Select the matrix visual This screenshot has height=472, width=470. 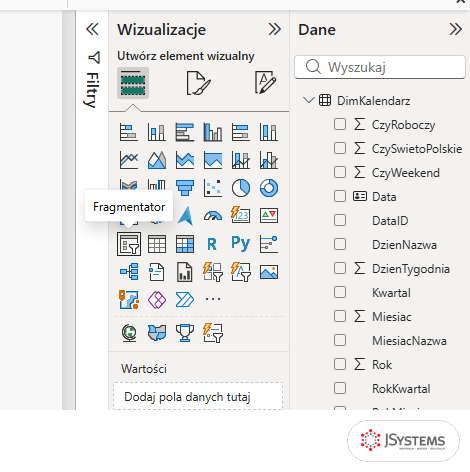tap(185, 244)
